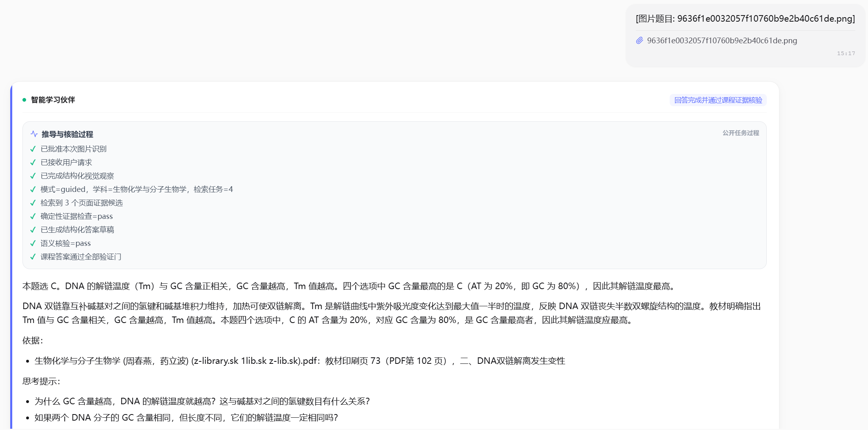Click checkmark next to 模式=guided row
This screenshot has height=430, width=868.
tap(33, 189)
